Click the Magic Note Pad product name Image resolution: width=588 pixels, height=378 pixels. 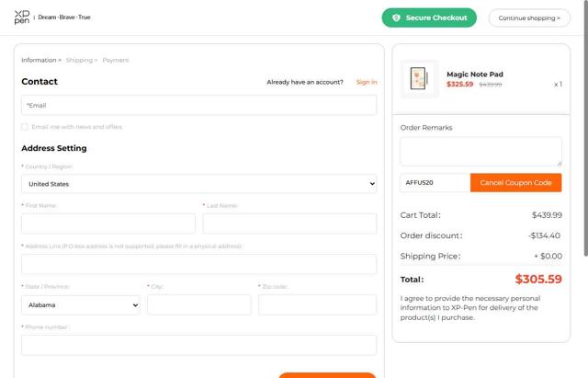[x=475, y=74]
